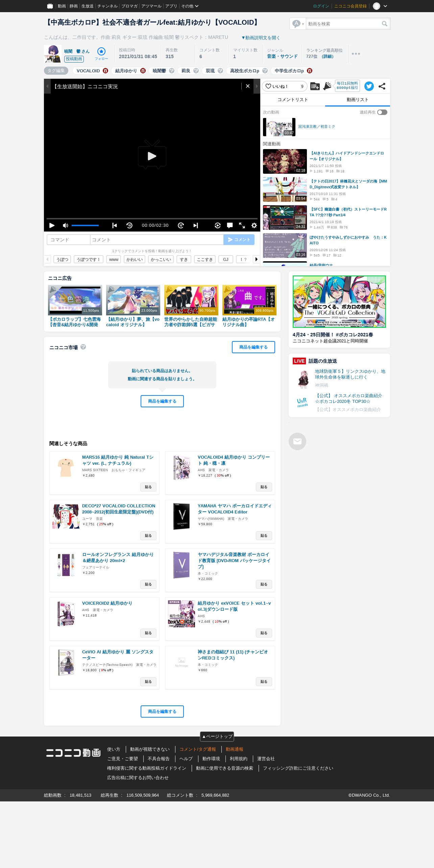
Task: Click the niconico TV logo icon in top bar
Action: 50,6
